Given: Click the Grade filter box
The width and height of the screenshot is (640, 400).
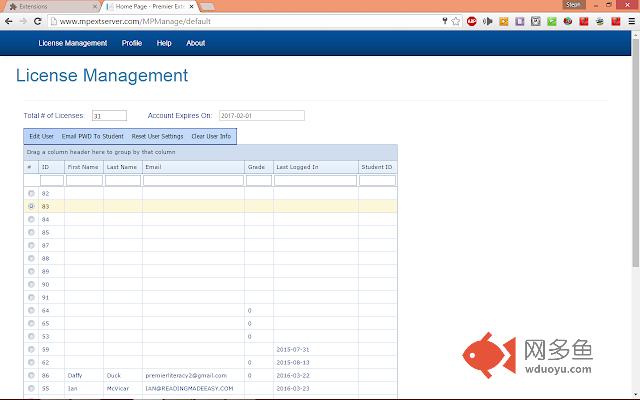Looking at the screenshot, I should coord(259,180).
